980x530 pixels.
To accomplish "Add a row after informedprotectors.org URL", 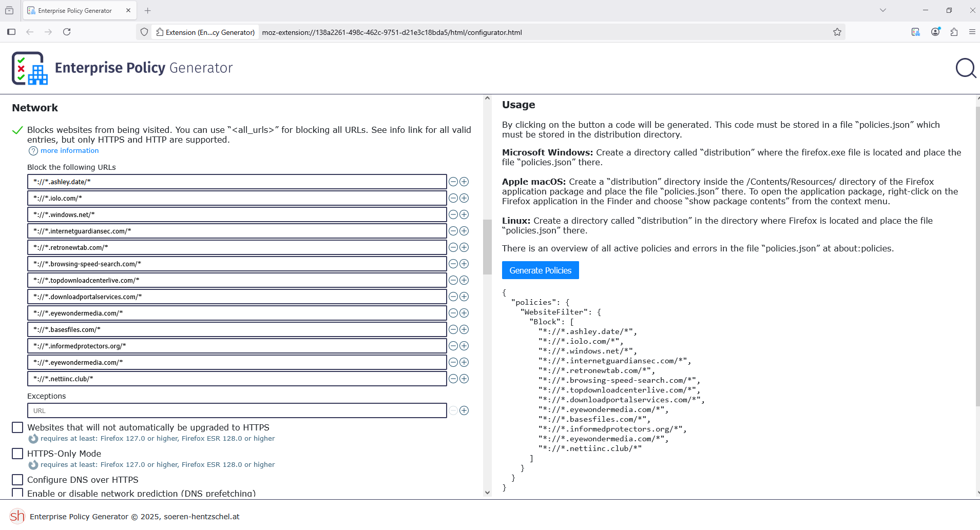I will (x=464, y=346).
